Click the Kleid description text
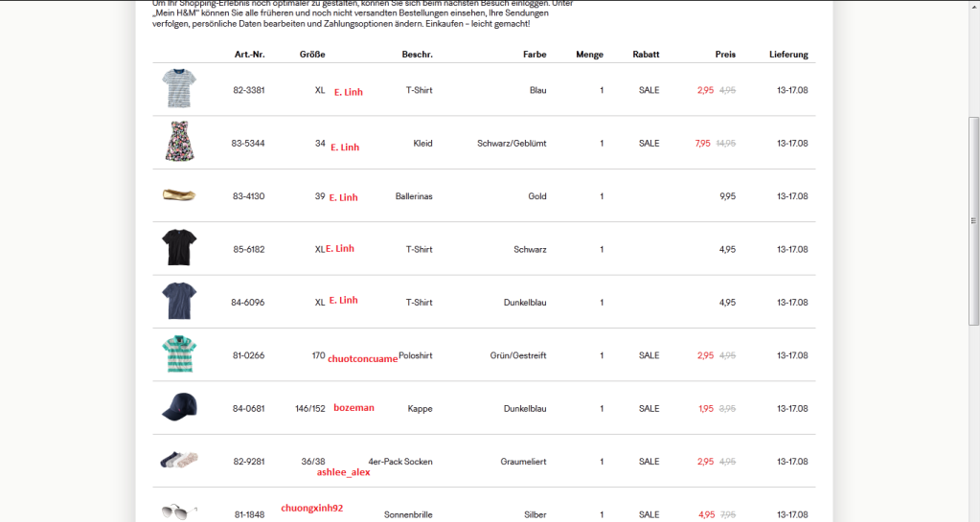The width and height of the screenshot is (980, 522). pyautogui.click(x=422, y=144)
